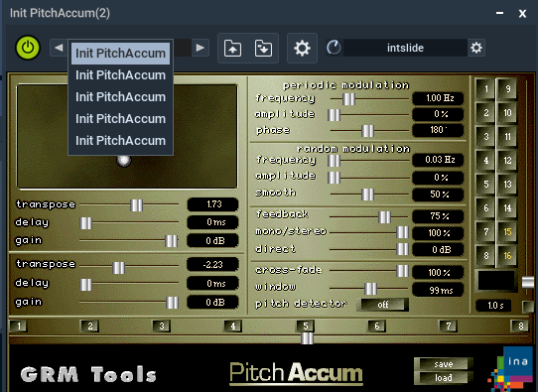Select preset memory button 9
The width and height of the screenshot is (538, 392).
507,89
